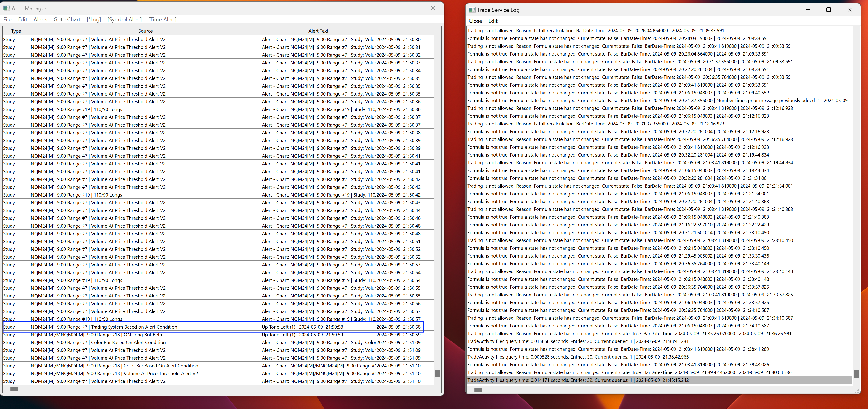Click the Type column header
Viewport: 868px width, 409px height.
16,31
